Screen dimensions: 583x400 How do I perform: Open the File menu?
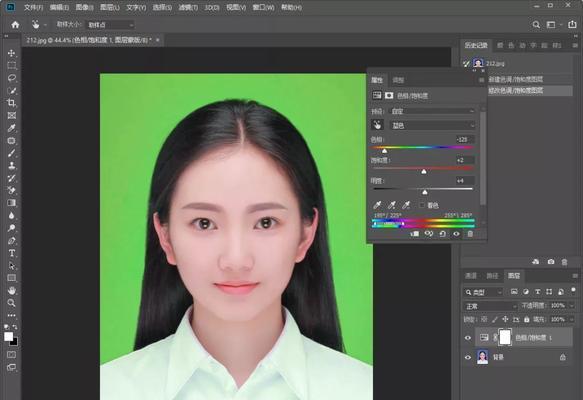(33, 7)
